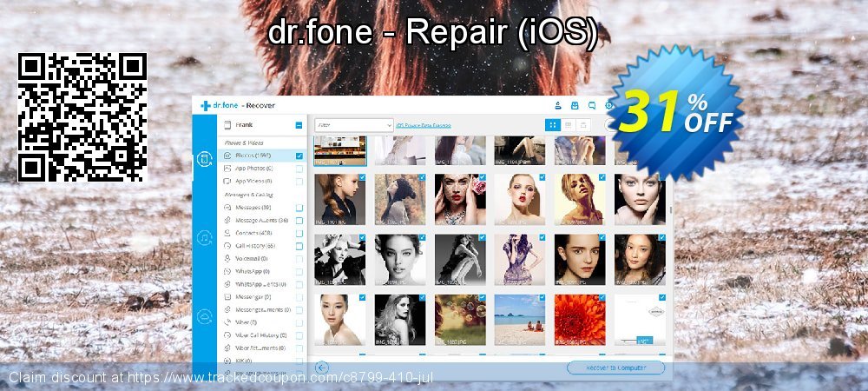Open the girl with ponytail thumbnail
The image size is (868, 391).
[340, 199]
